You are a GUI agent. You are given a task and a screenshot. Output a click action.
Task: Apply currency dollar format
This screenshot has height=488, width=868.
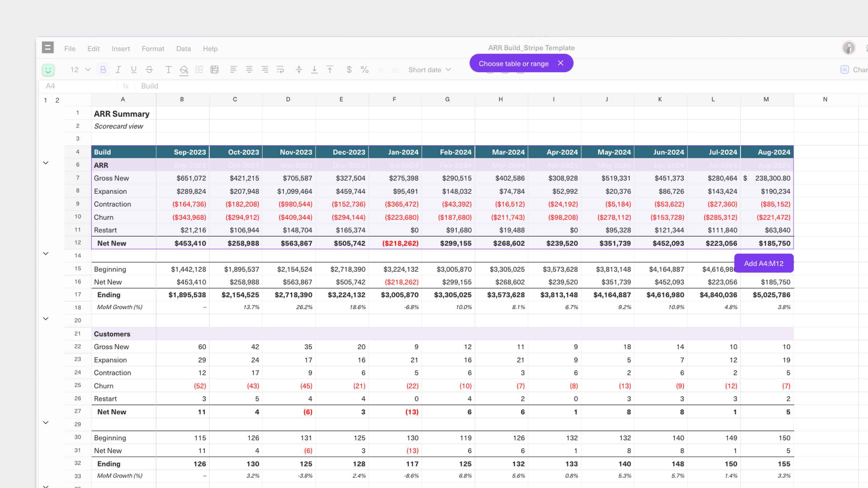coord(349,69)
